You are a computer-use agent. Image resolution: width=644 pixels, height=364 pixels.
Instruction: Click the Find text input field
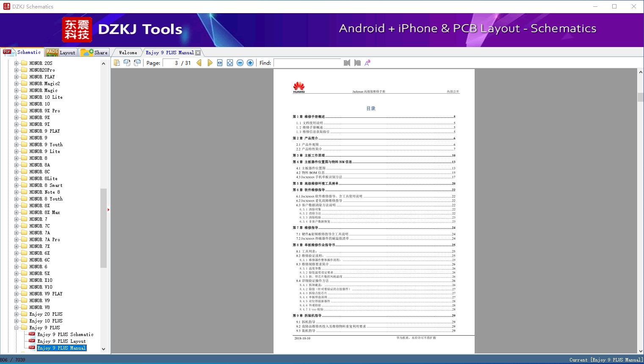[307, 63]
